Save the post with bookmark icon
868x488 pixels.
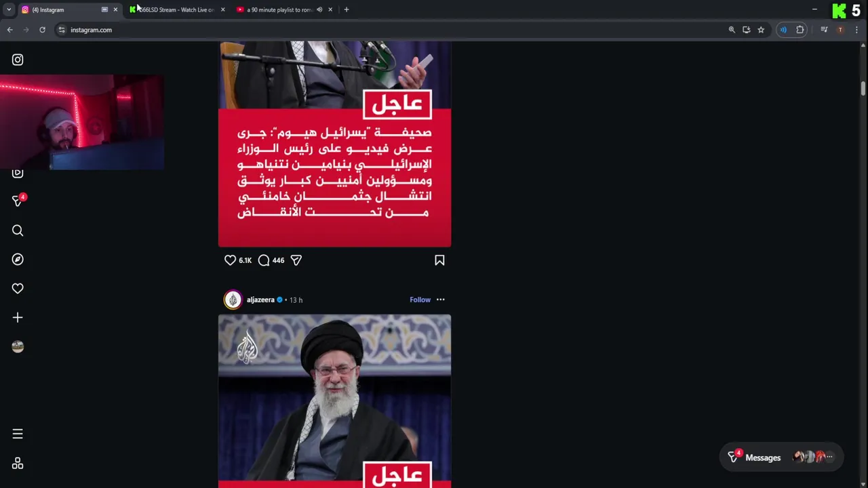439,260
